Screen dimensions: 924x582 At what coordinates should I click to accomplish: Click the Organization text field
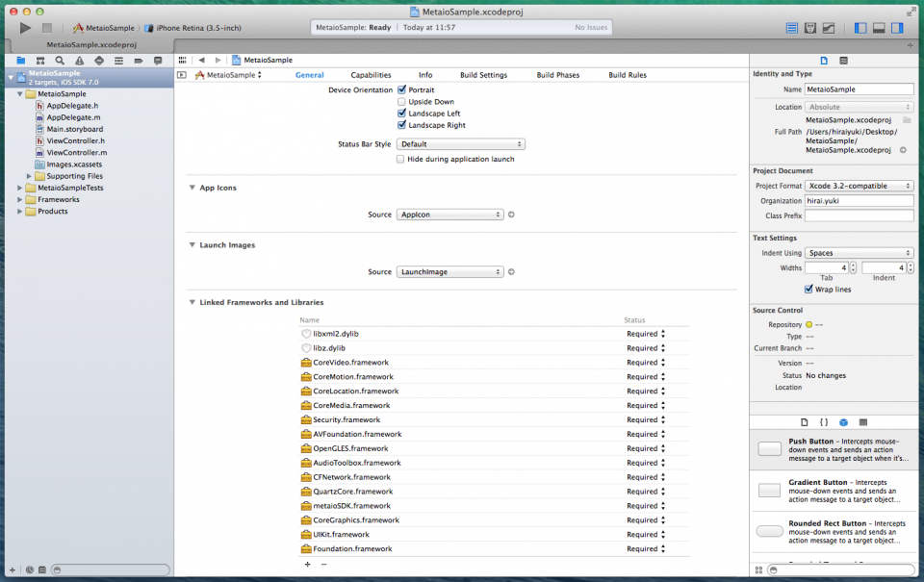click(859, 201)
